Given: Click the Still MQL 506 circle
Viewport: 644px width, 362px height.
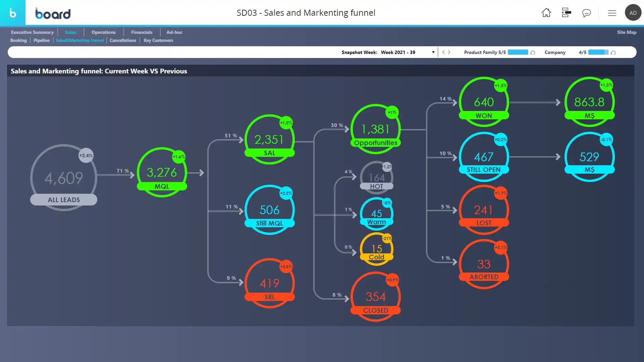Looking at the screenshot, I should click(x=270, y=210).
